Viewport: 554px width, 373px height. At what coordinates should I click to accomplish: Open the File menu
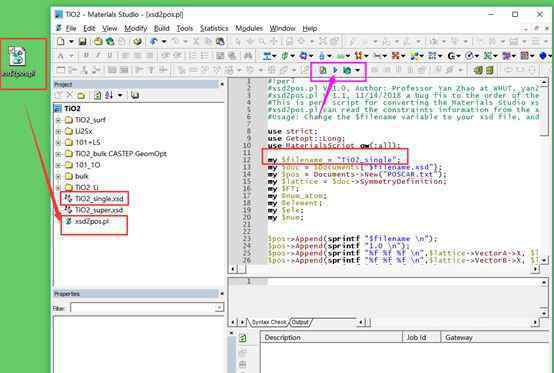(x=71, y=28)
